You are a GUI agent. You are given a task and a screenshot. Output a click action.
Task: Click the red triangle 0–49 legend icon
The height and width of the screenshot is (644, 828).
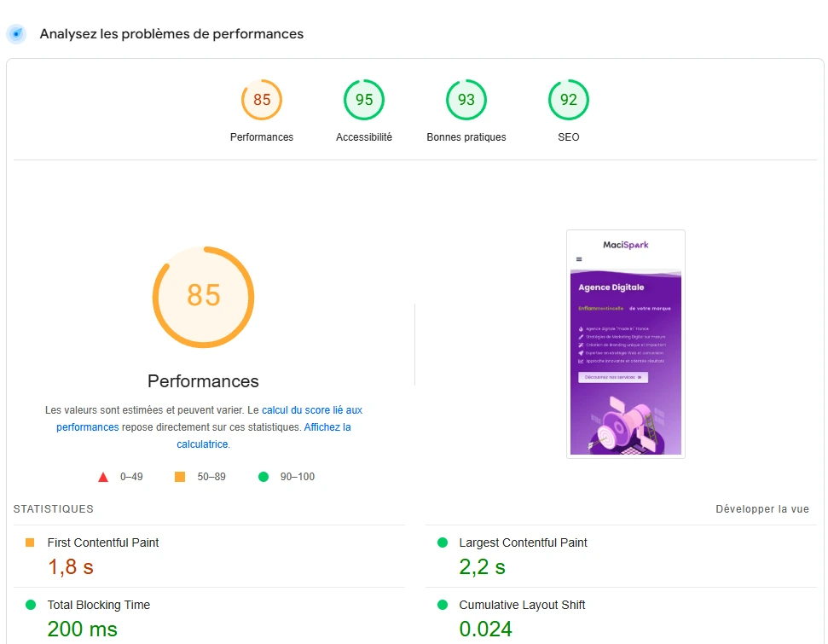click(103, 477)
